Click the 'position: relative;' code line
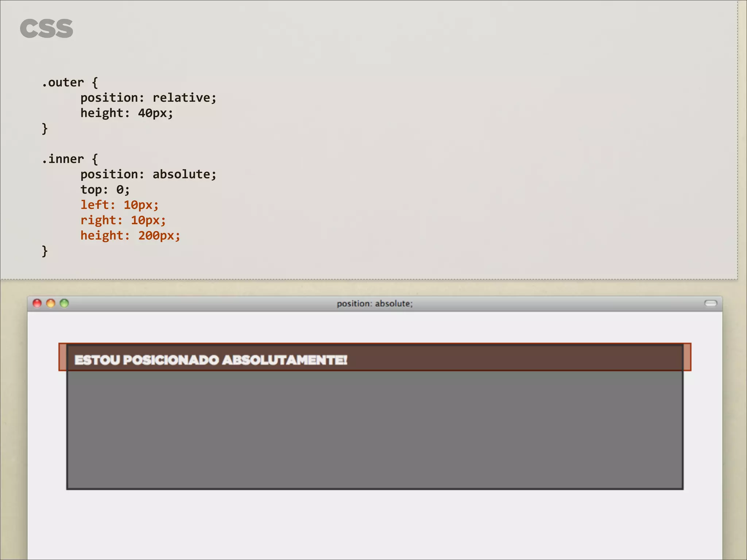This screenshot has width=747, height=560. coord(148,98)
